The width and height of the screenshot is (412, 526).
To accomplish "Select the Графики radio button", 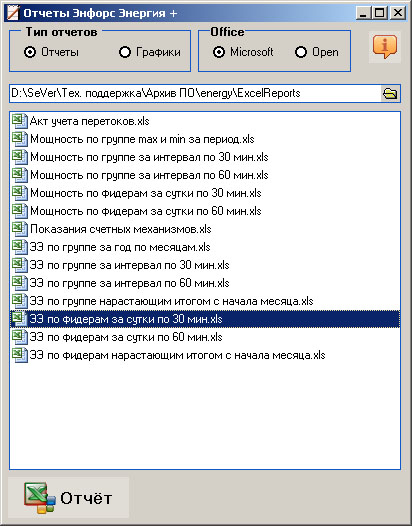I will [125, 52].
